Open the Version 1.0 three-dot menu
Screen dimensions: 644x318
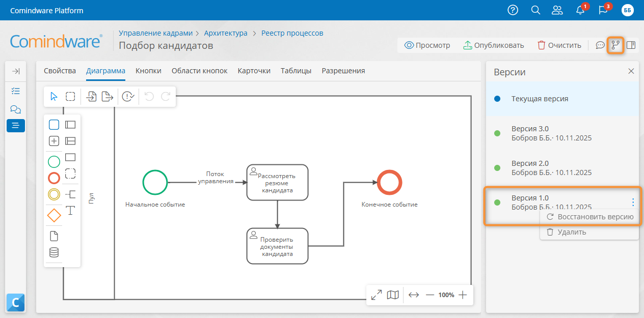(x=633, y=202)
